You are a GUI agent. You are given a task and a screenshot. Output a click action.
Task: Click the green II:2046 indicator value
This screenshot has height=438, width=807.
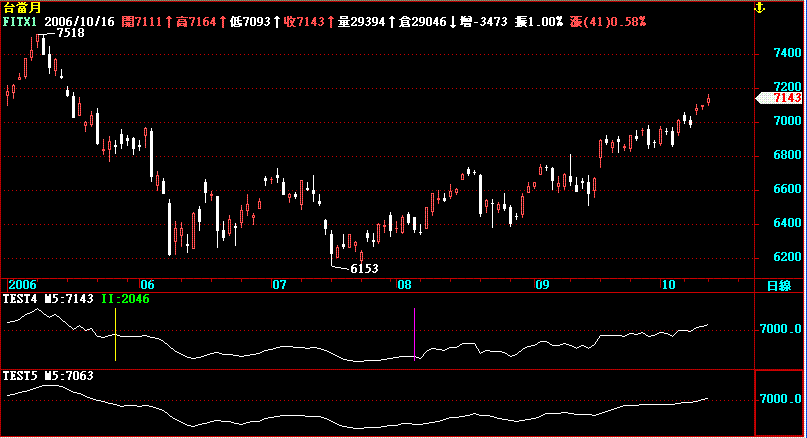point(126,298)
